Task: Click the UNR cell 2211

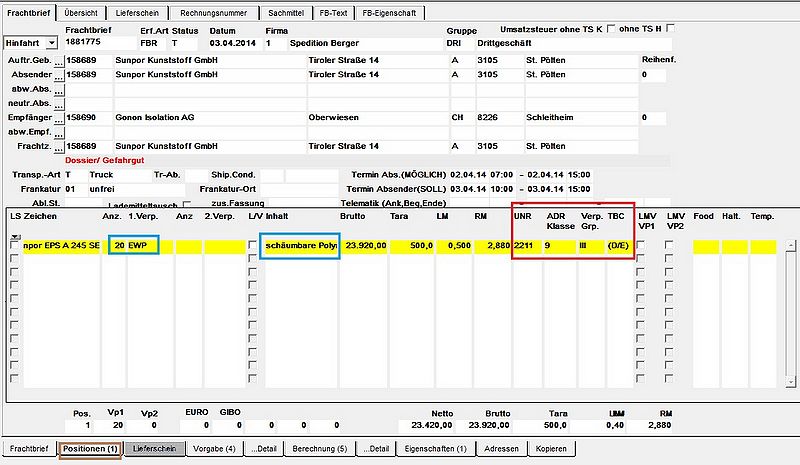Action: pos(527,246)
